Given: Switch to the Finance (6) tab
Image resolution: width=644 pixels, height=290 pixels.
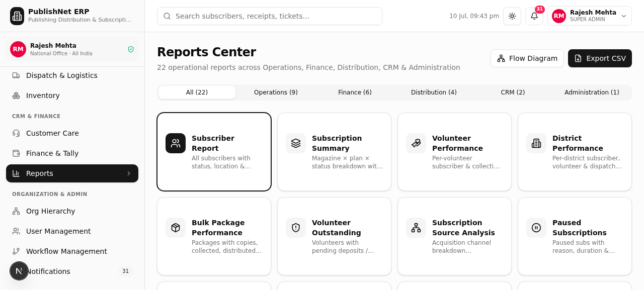Looking at the screenshot, I should click(355, 92).
